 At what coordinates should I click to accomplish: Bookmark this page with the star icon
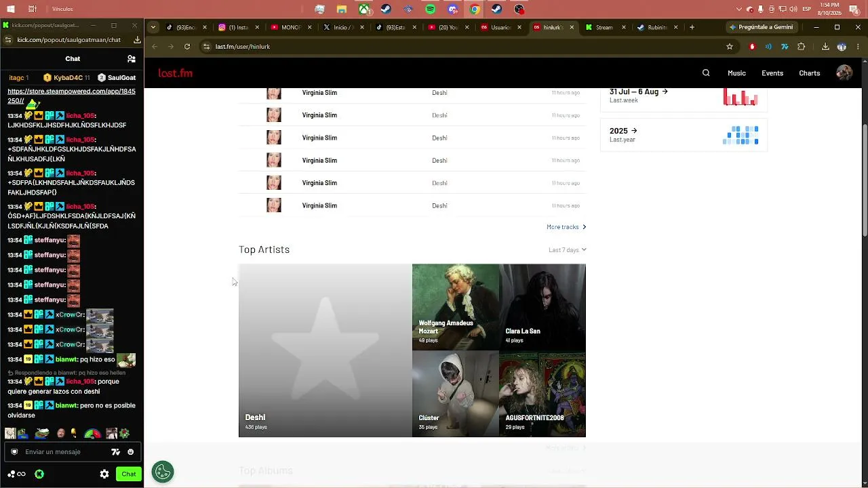click(x=730, y=47)
